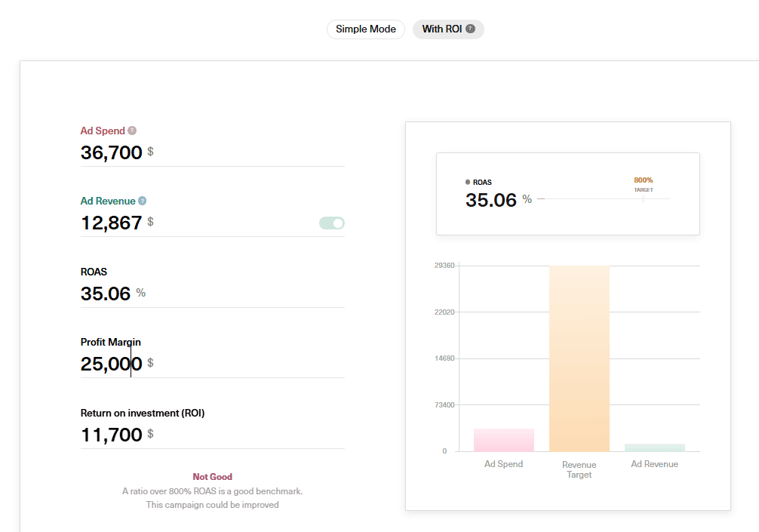This screenshot has width=759, height=532.
Task: Click the green Ad Revenue bar in chart
Action: (654, 447)
